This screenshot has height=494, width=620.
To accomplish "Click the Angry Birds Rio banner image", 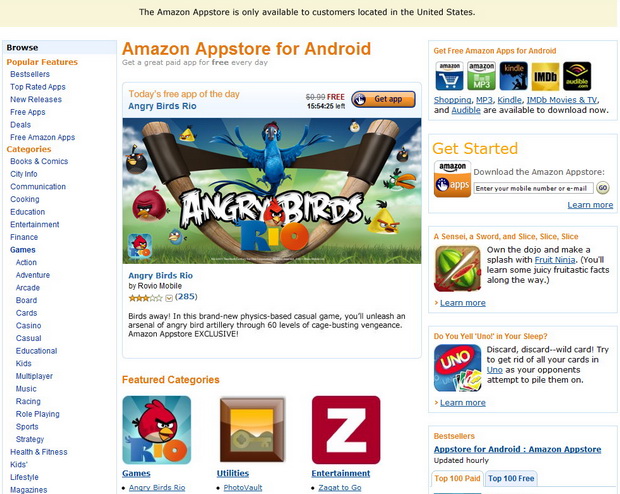I will (272, 191).
